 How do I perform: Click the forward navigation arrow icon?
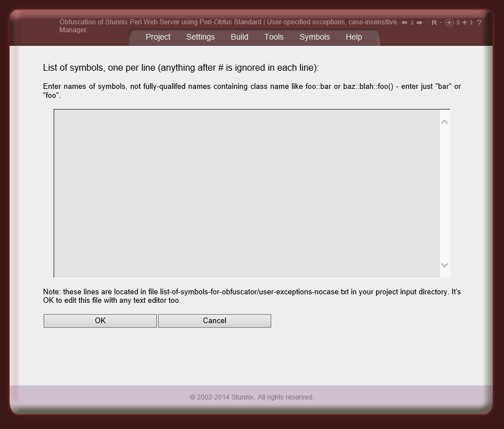tap(419, 23)
